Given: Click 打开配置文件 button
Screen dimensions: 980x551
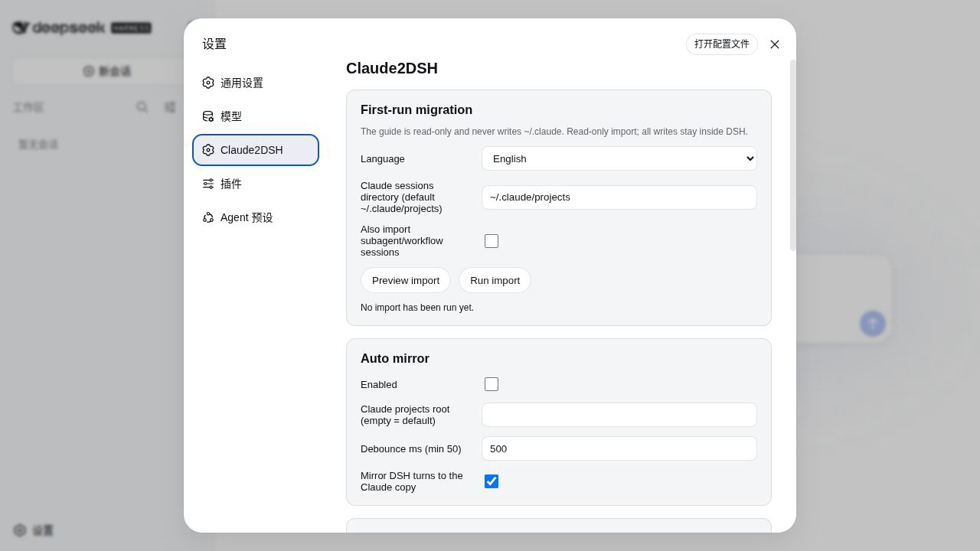Looking at the screenshot, I should (722, 44).
